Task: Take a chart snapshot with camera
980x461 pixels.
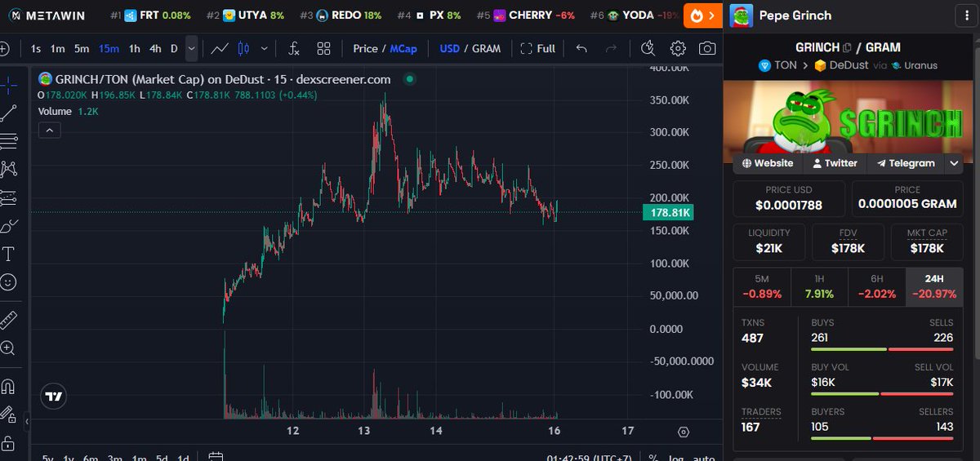Action: [x=707, y=48]
